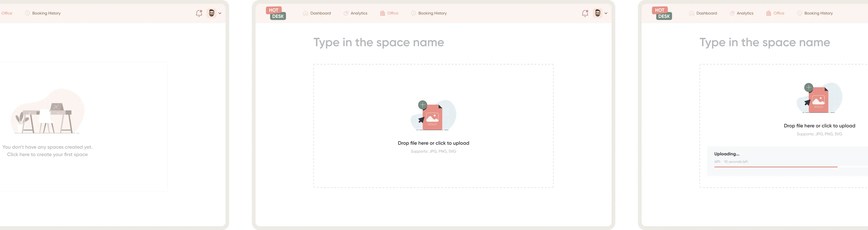Open Booking History on the empty-spaces screen
This screenshot has height=230, width=868.
(43, 13)
